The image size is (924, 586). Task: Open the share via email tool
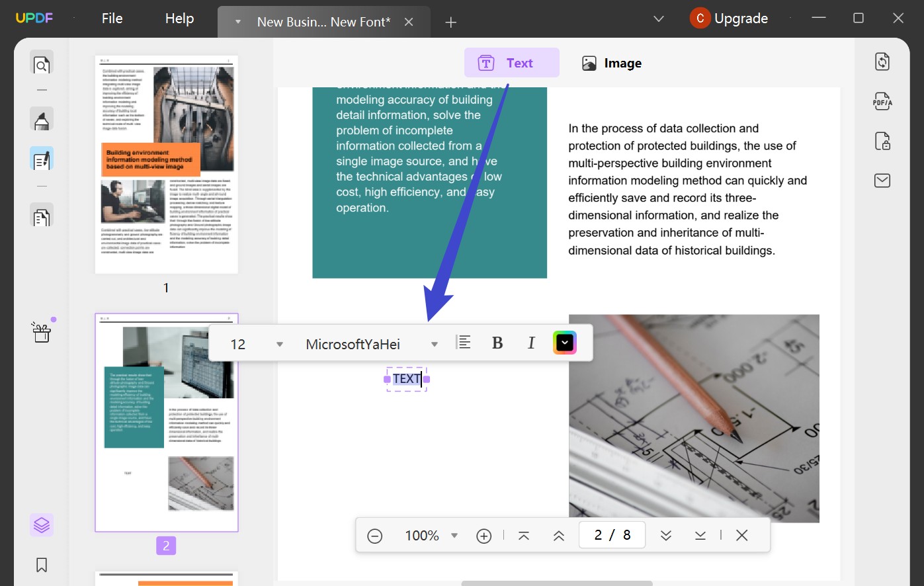[882, 180]
